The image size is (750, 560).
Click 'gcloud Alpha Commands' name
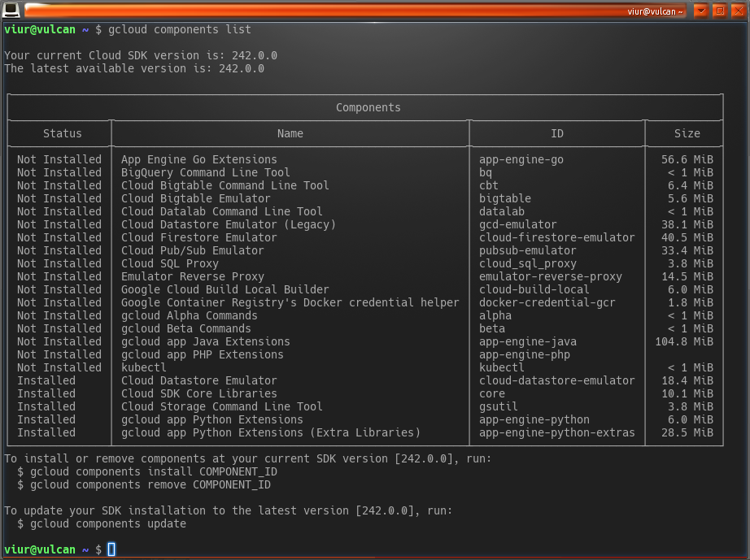[x=190, y=315]
